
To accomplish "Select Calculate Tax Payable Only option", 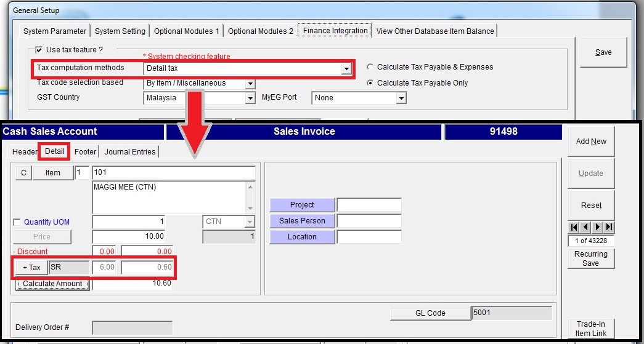I will [370, 83].
